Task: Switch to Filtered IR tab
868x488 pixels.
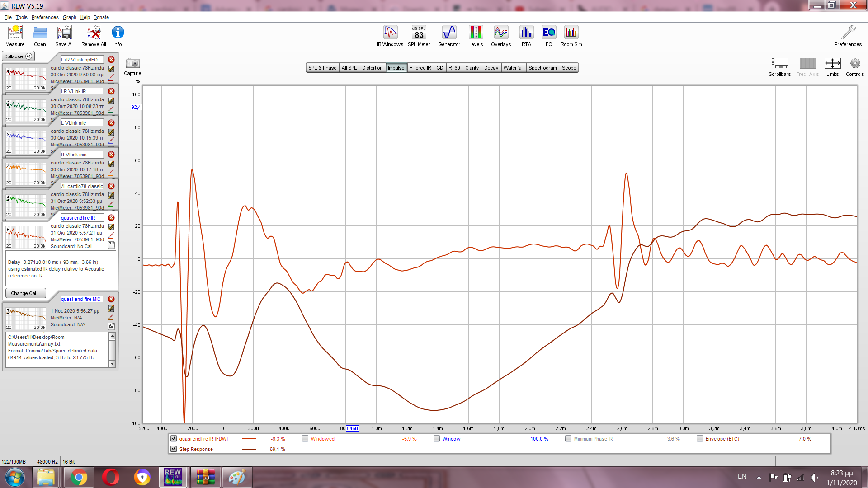Action: pos(420,68)
